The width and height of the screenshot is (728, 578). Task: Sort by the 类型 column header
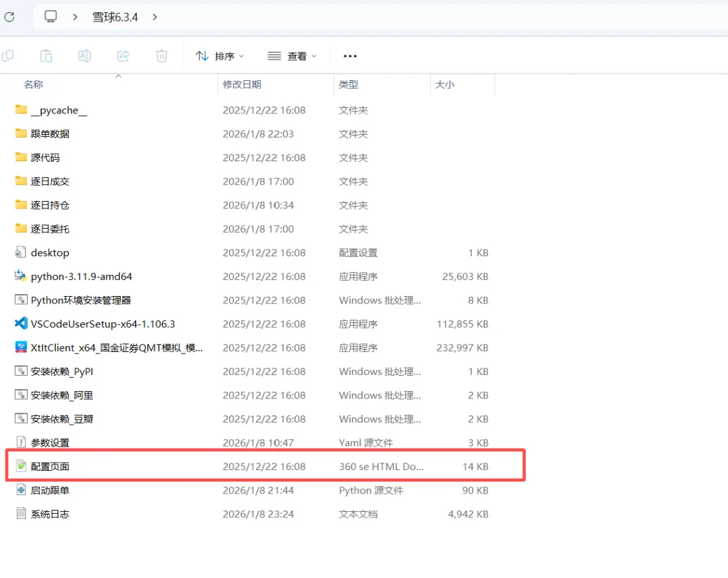348,84
